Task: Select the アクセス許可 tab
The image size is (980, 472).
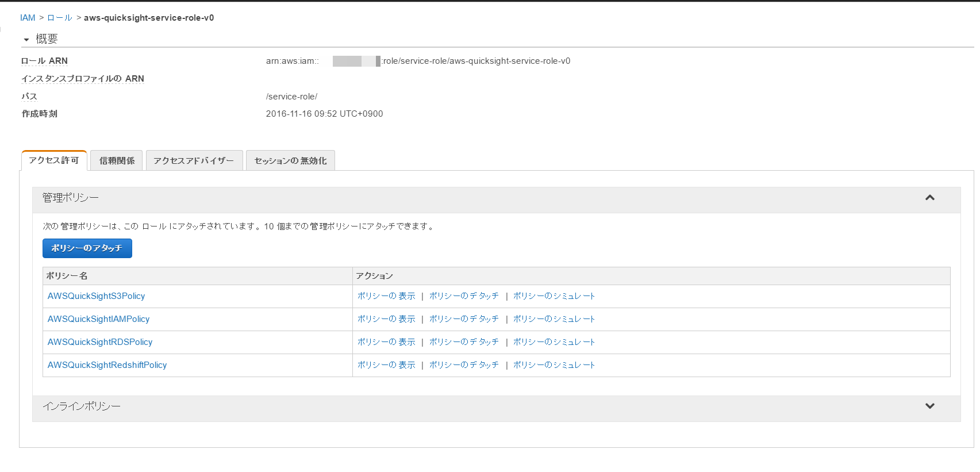Action: click(54, 160)
